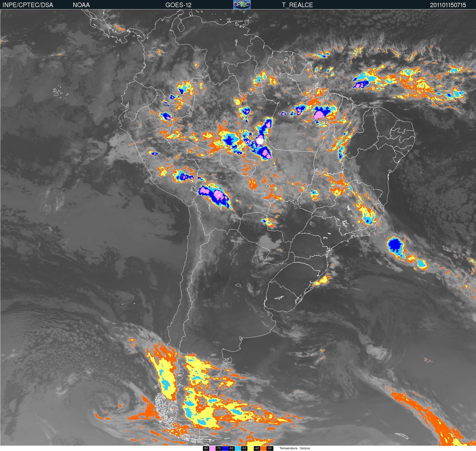
Task: Click the INPE/CPTEC/DSA header text
Action: [28, 5]
